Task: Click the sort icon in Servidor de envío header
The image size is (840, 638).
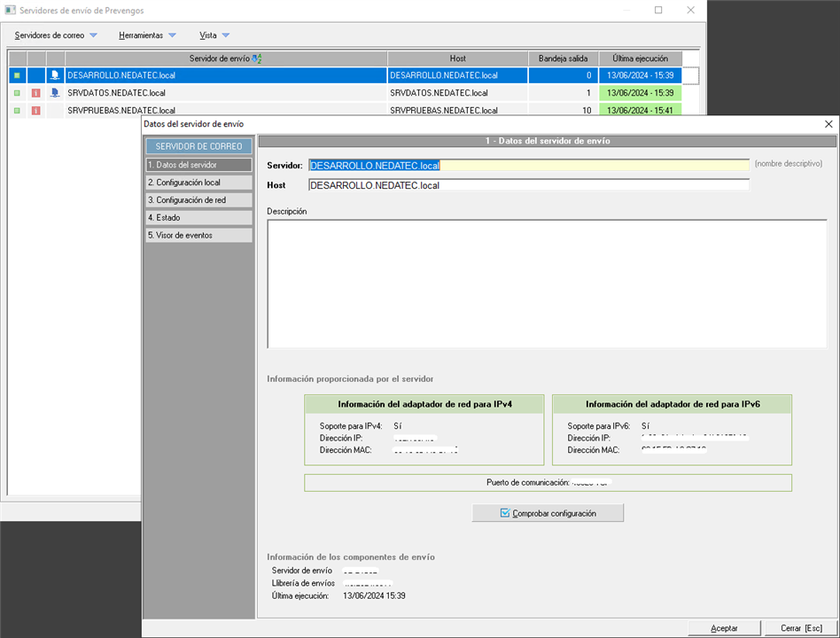Action: click(x=257, y=58)
